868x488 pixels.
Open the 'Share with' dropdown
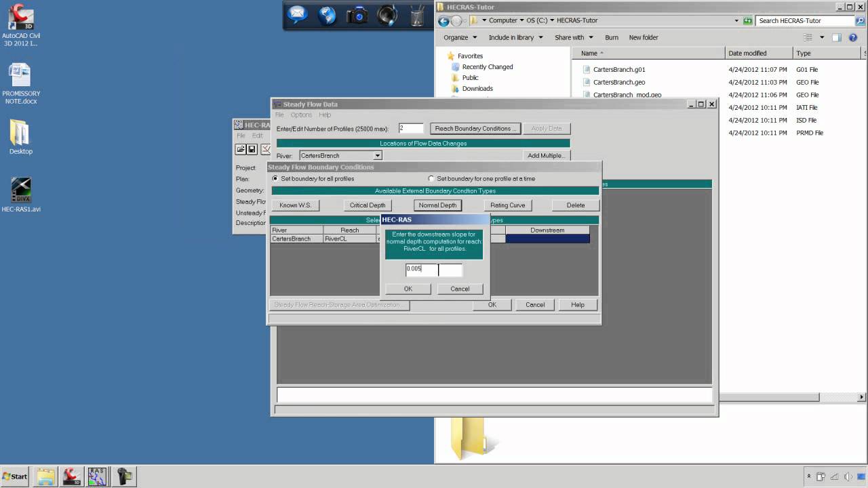574,38
